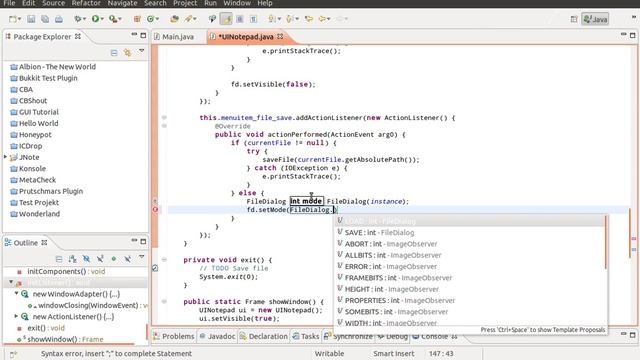Close the UINotepad.java editor tab
Screen dimensions: 640x360
(280, 36)
